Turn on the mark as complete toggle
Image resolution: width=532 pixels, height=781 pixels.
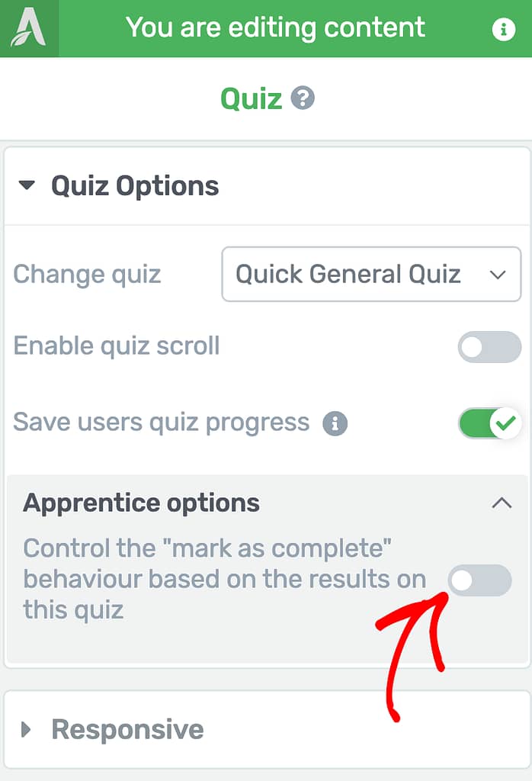click(x=479, y=580)
